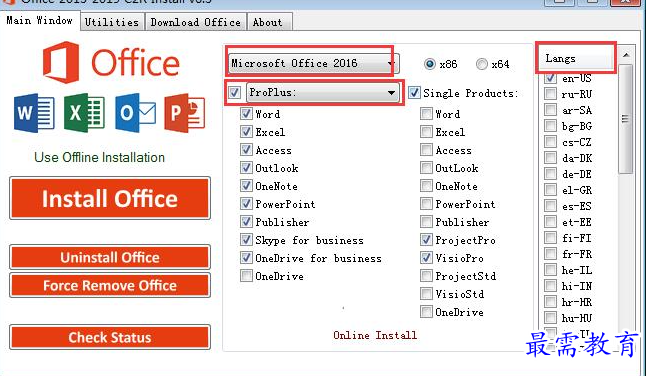The width and height of the screenshot is (647, 376).
Task: Switch to the Utilities tab
Action: point(112,22)
